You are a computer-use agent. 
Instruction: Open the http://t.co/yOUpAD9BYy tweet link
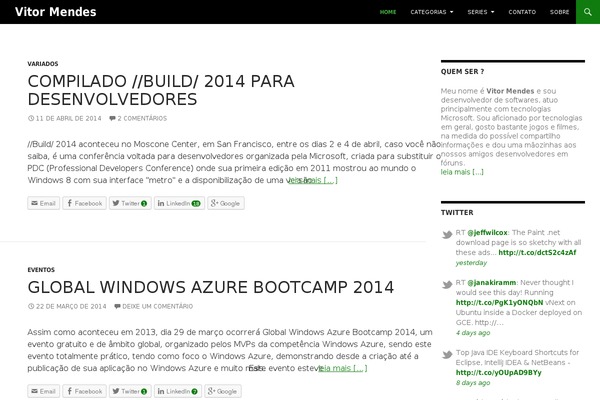tap(499, 372)
